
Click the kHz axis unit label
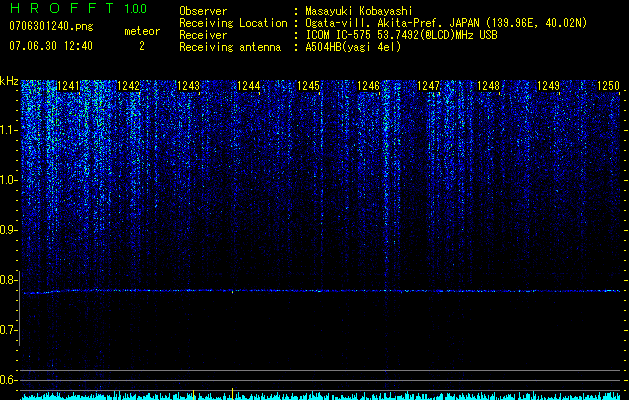tap(9, 81)
